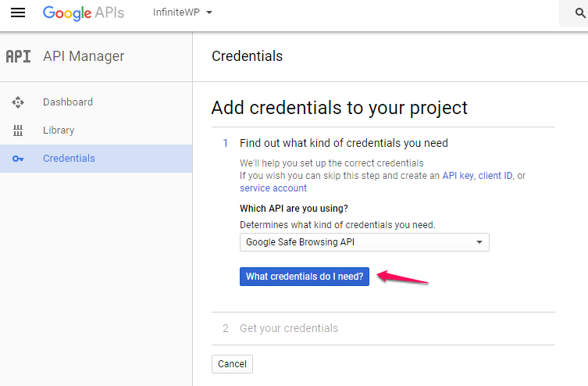Expand step 2 Get your credentials
Image resolution: width=588 pixels, height=386 pixels.
pyautogui.click(x=289, y=328)
